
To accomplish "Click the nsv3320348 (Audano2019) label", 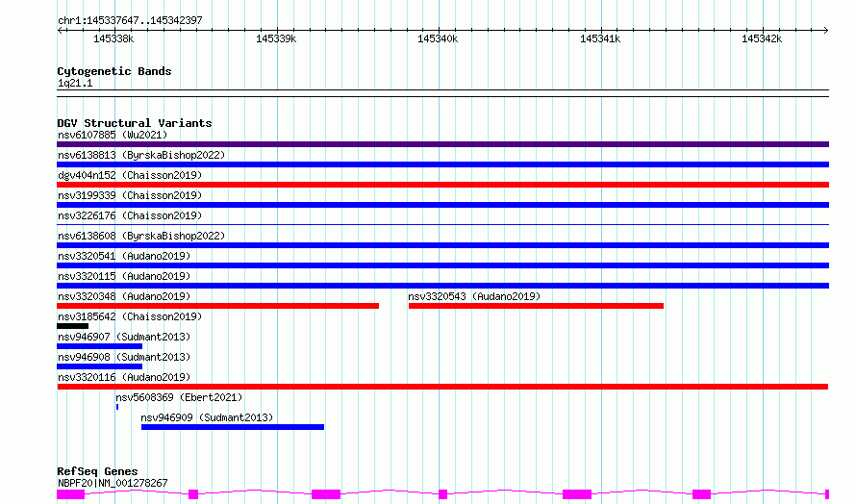I will 124,296.
